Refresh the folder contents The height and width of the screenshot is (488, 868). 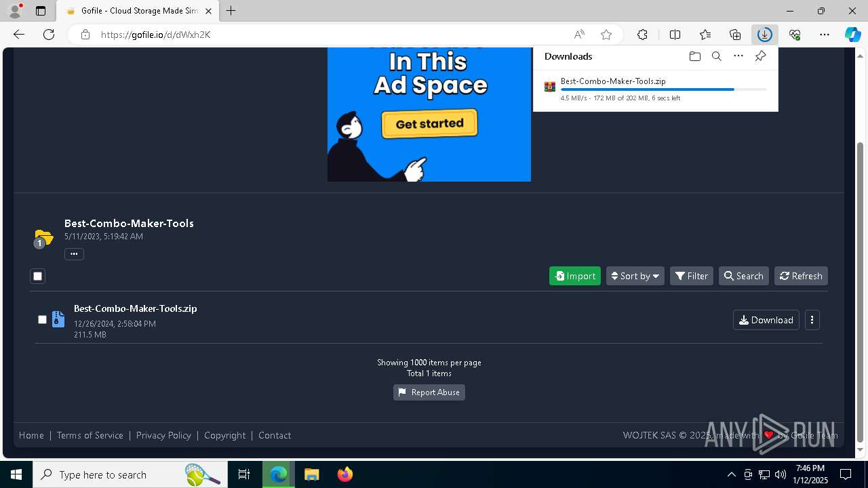pyautogui.click(x=801, y=276)
